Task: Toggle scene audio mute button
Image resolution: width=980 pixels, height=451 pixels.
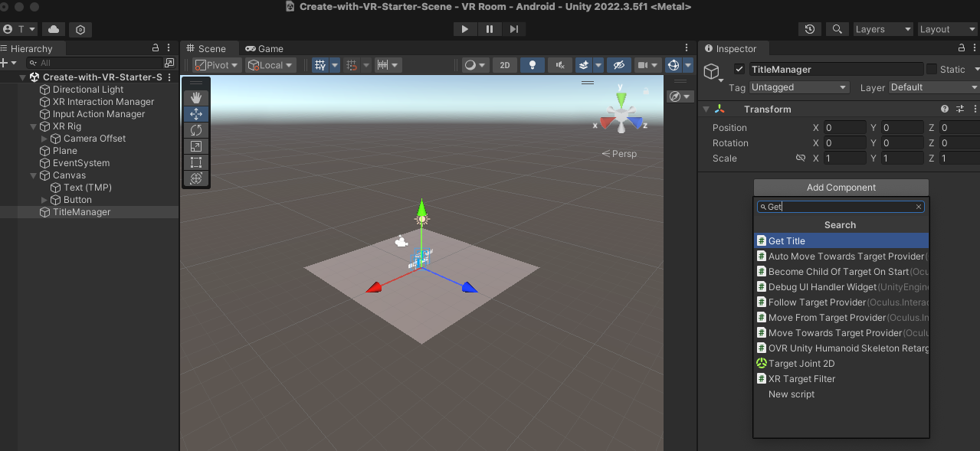Action: [x=560, y=65]
